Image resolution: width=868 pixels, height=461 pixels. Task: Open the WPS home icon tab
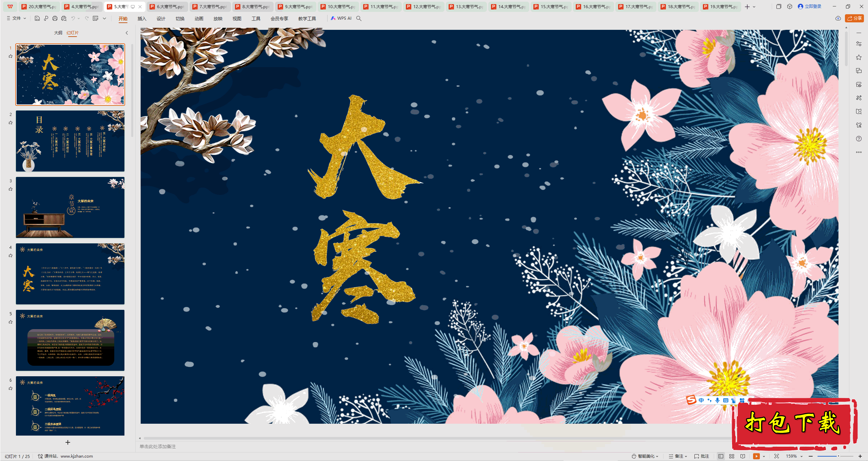click(x=10, y=6)
